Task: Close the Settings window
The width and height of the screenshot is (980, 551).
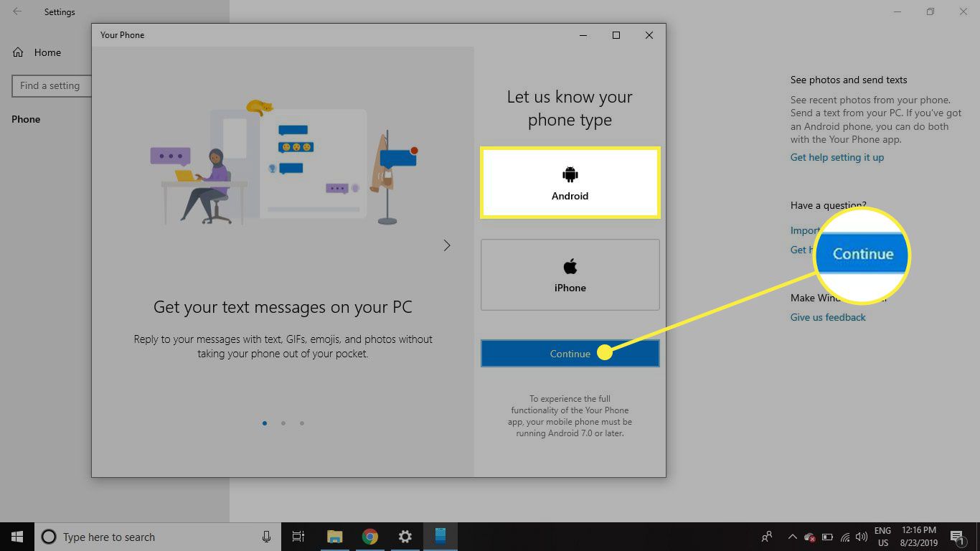Action: [963, 11]
